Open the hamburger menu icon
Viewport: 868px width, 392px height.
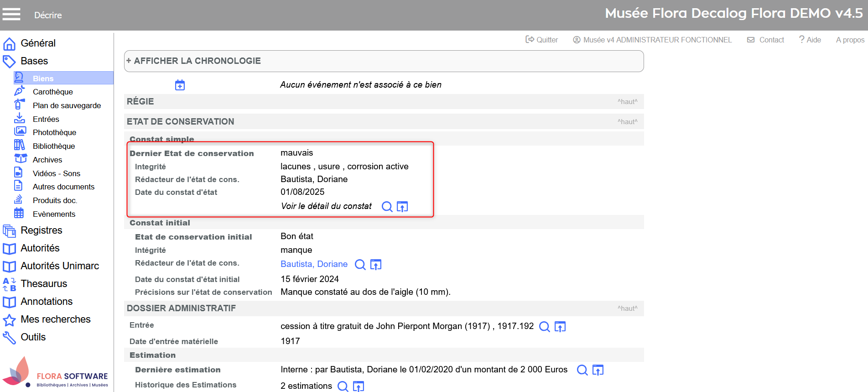click(x=11, y=15)
